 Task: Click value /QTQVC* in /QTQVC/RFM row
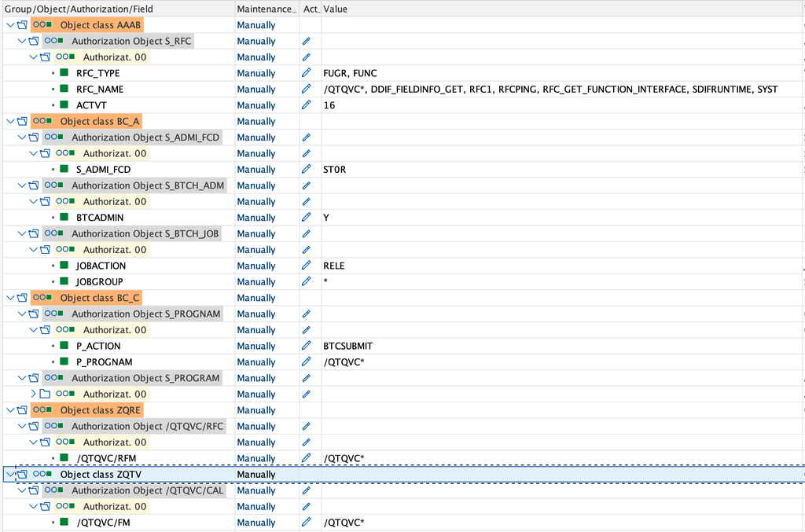pos(344,458)
